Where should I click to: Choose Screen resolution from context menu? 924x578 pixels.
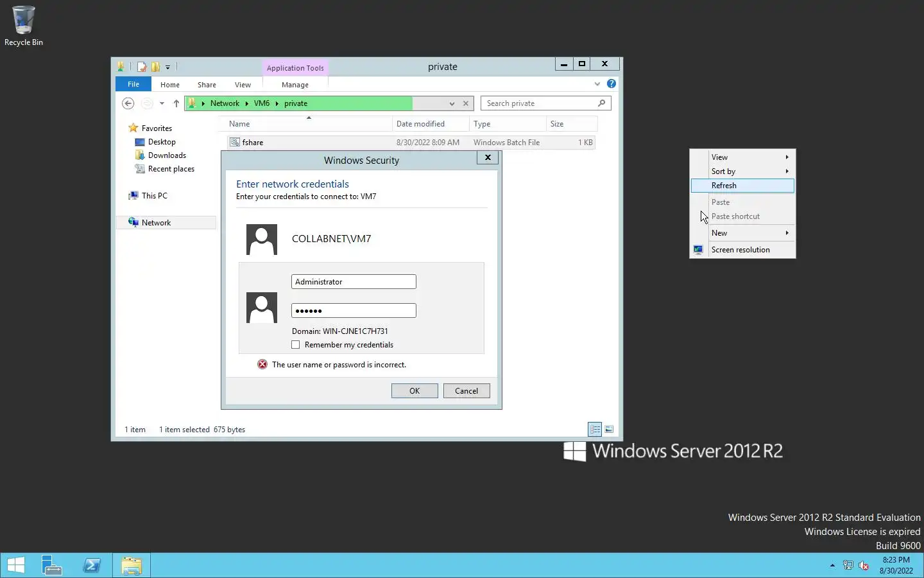743,250
